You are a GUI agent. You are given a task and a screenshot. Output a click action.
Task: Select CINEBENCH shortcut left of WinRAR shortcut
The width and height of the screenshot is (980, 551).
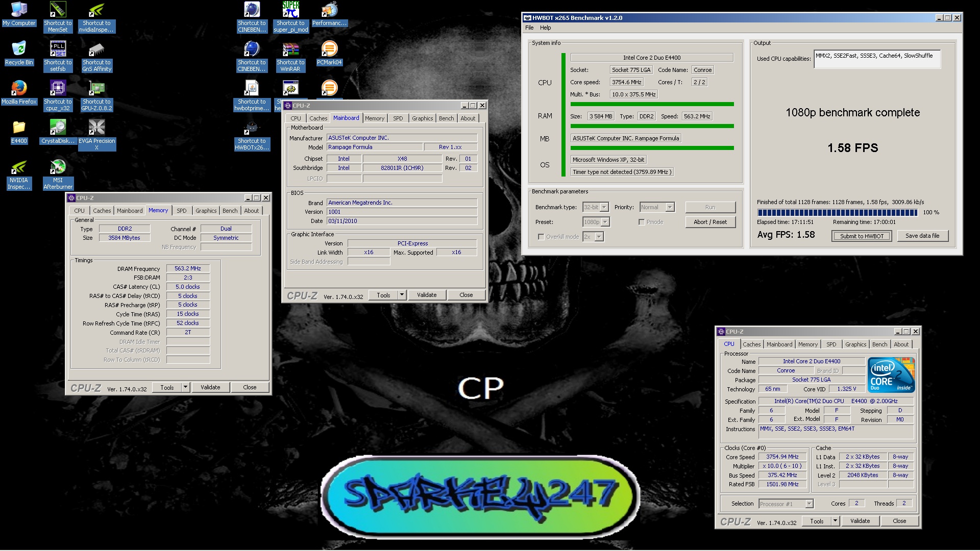click(252, 57)
